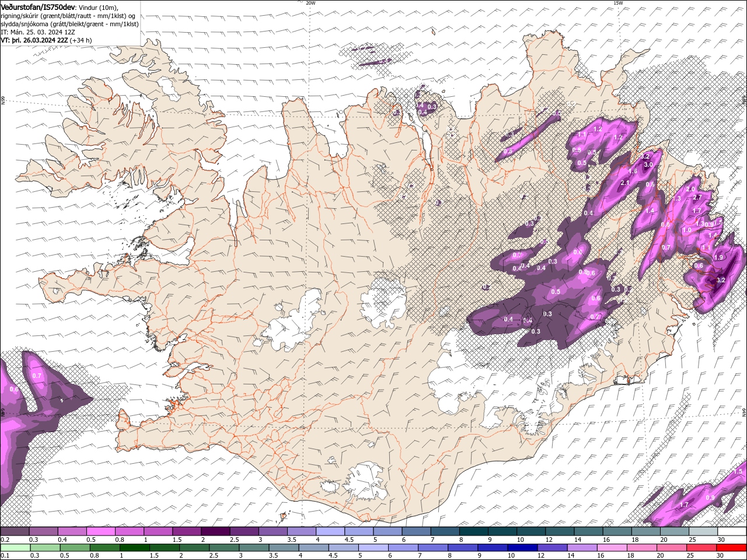
Task: Select lower rain legend swatch between 1.5 and 2
Action: click(165, 548)
